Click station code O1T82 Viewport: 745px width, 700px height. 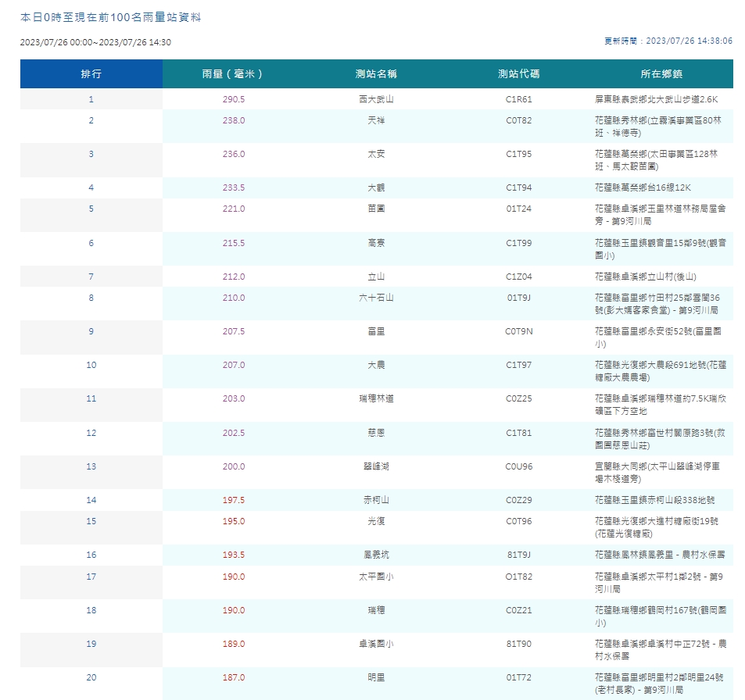tap(519, 577)
